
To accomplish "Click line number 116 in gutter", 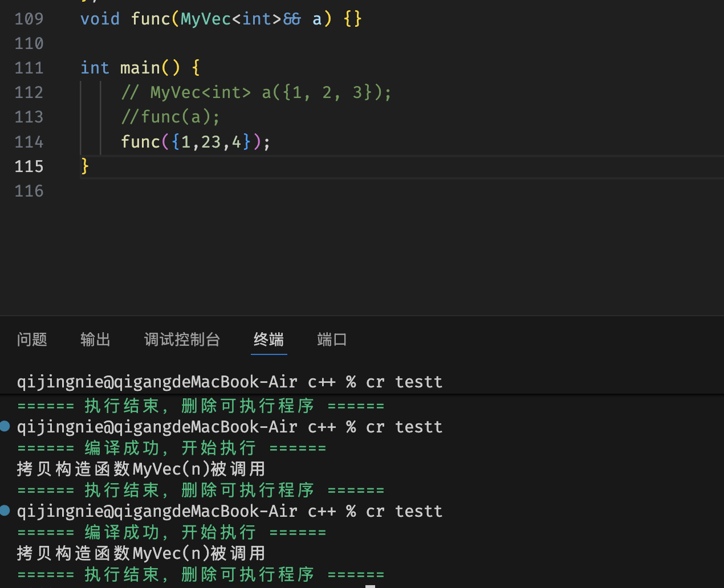I will click(29, 191).
